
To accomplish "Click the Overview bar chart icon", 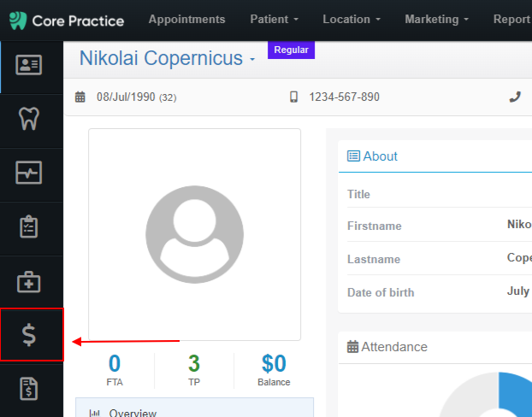I will point(94,413).
